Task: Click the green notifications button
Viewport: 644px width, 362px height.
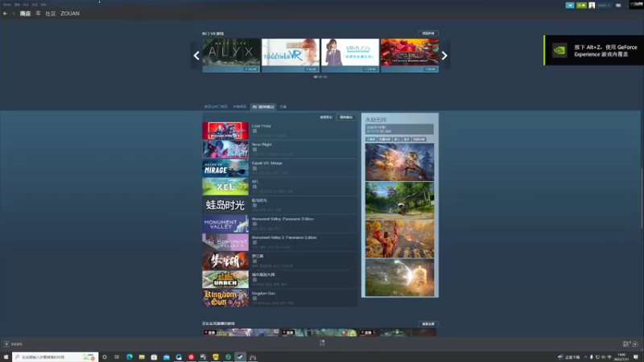Action: [581, 6]
